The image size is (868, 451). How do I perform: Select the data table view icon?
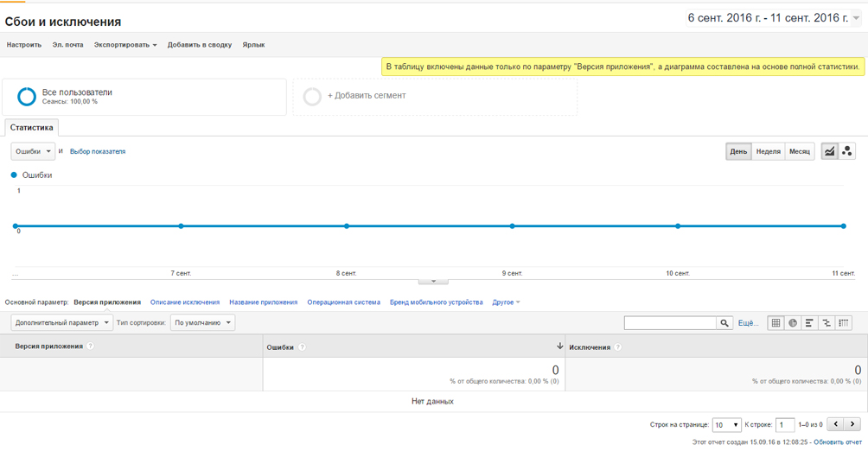pyautogui.click(x=775, y=322)
